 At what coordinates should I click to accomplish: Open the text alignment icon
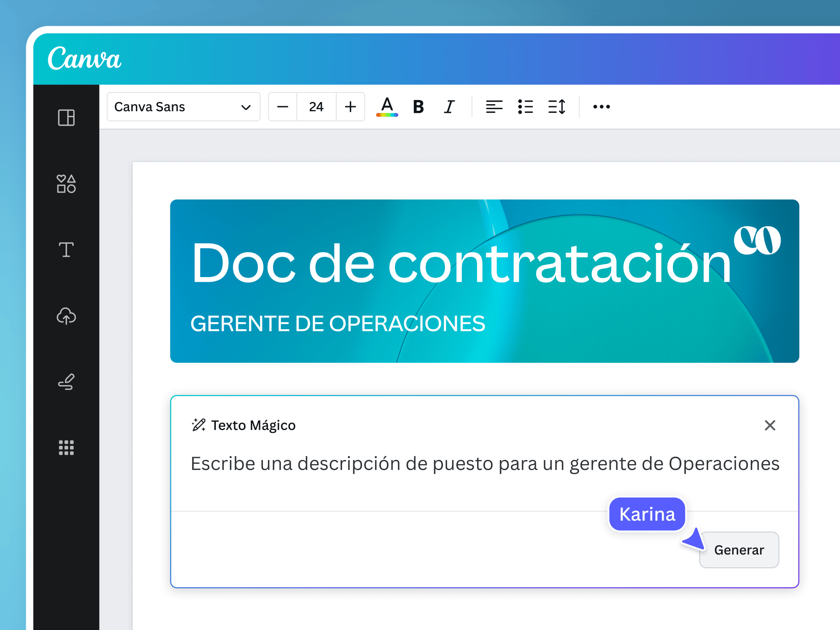coord(494,107)
